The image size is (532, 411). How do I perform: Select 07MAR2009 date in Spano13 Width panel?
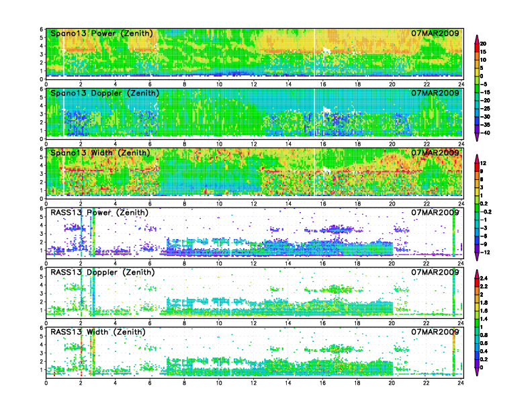coord(435,152)
